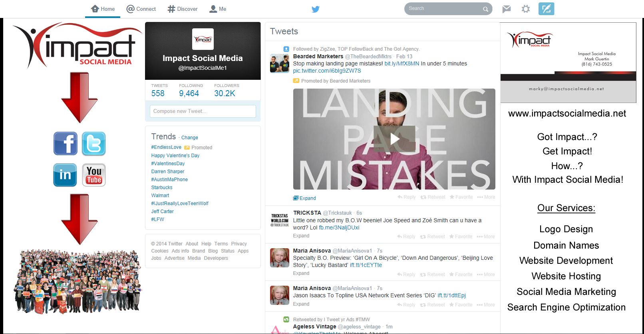Image resolution: width=644 pixels, height=334 pixels.
Task: Open the #LFW trend
Action: click(157, 219)
